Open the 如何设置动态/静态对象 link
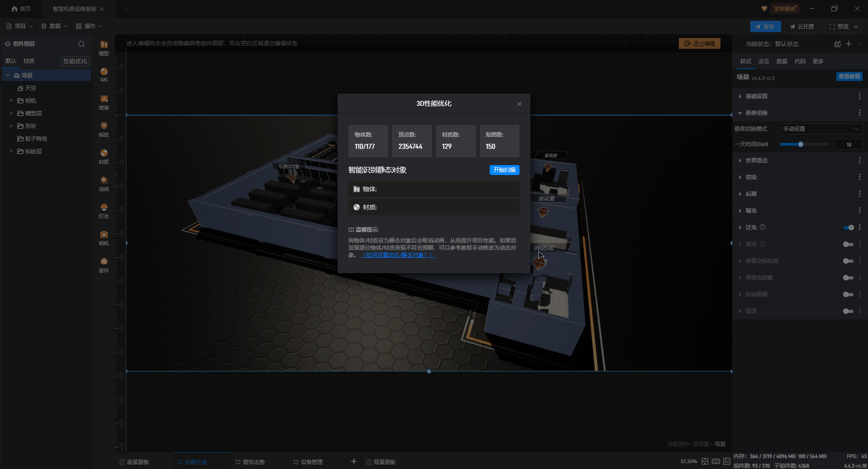 [397, 255]
